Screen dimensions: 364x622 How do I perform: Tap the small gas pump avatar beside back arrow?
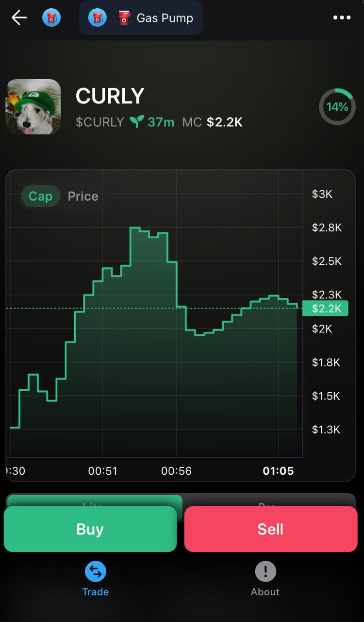(x=51, y=18)
